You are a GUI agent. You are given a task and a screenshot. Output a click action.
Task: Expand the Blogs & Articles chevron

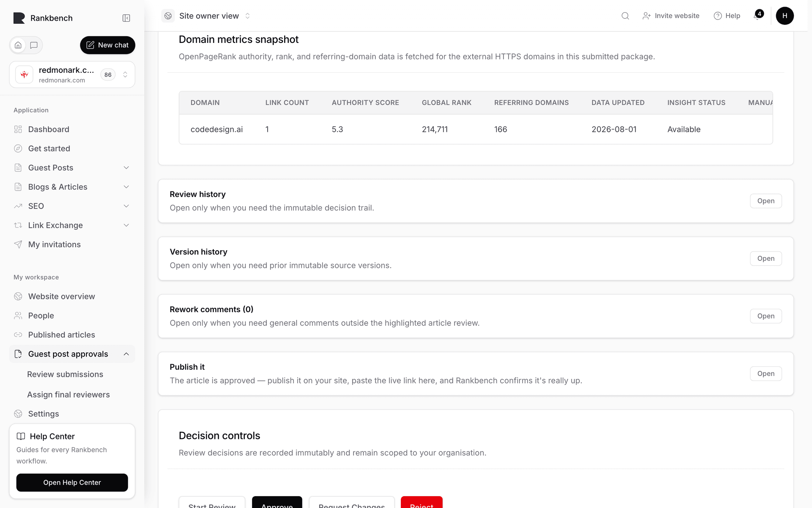coord(126,187)
